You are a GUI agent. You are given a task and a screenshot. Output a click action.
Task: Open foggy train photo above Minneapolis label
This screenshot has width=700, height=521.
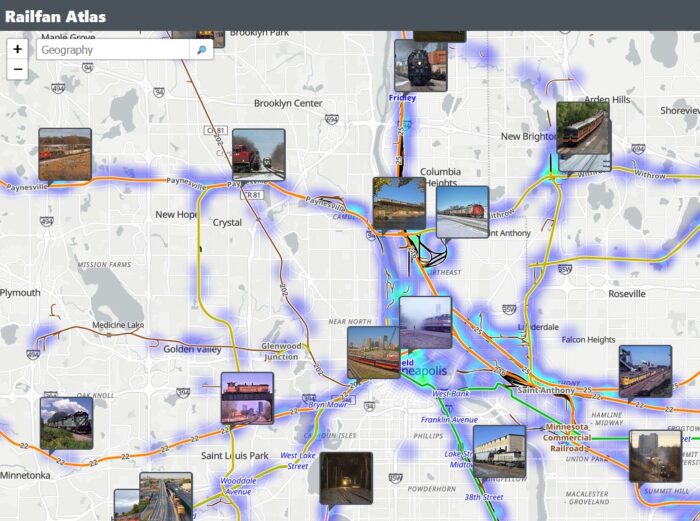[425, 322]
